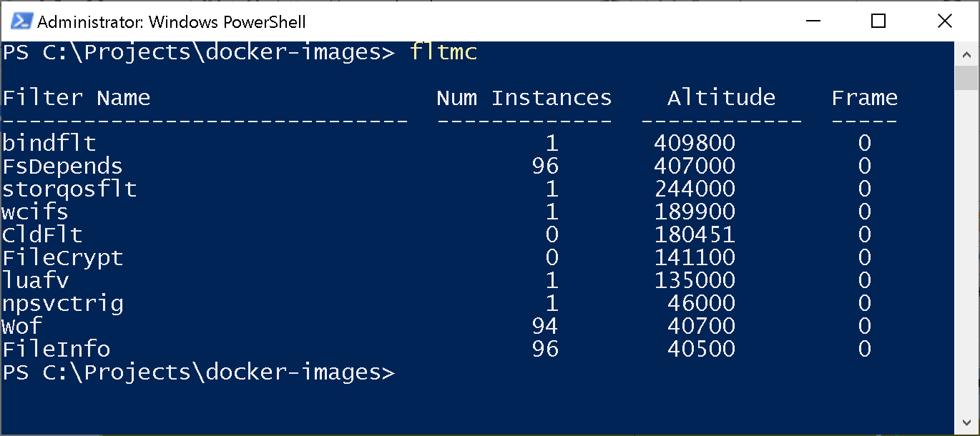Click the vertical scrollbar thumb
This screenshot has width=980, height=436.
tap(966, 77)
